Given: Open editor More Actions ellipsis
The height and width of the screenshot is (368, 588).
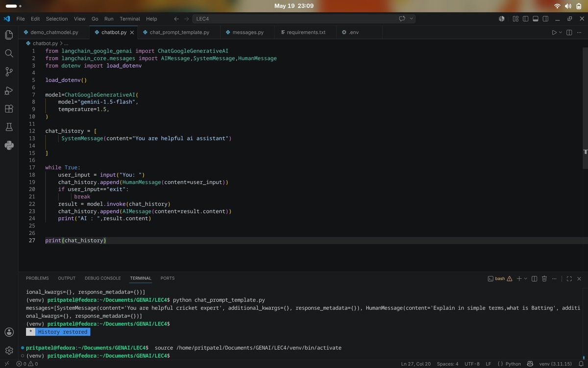Looking at the screenshot, I should point(580,32).
